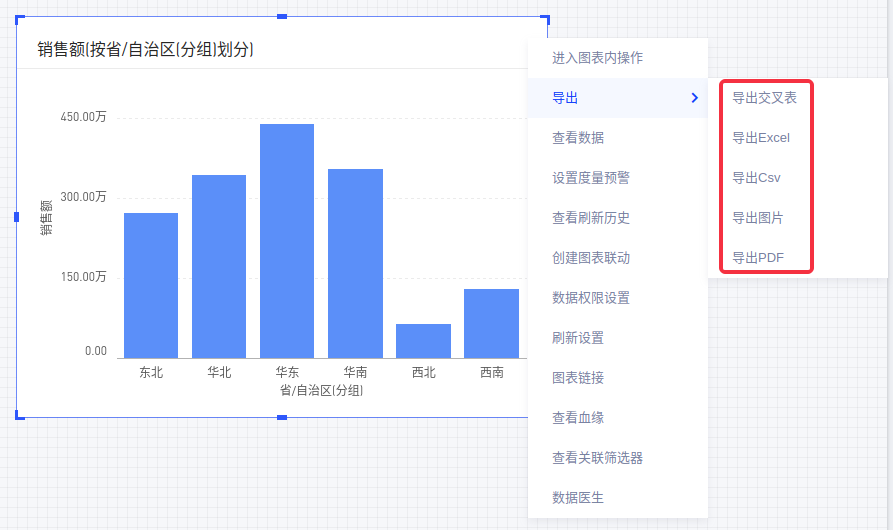Open 数据医生 from the menu
The image size is (893, 530).
(x=578, y=498)
